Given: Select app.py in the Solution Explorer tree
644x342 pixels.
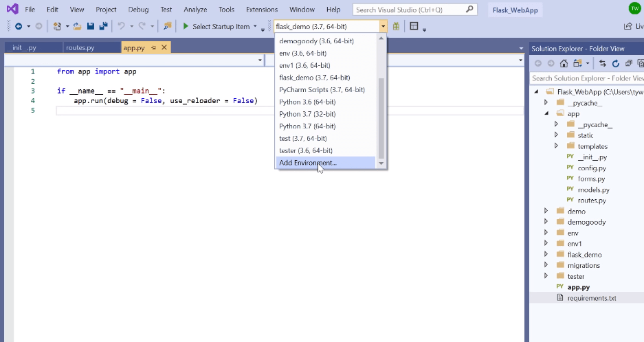Looking at the screenshot, I should 578,287.
